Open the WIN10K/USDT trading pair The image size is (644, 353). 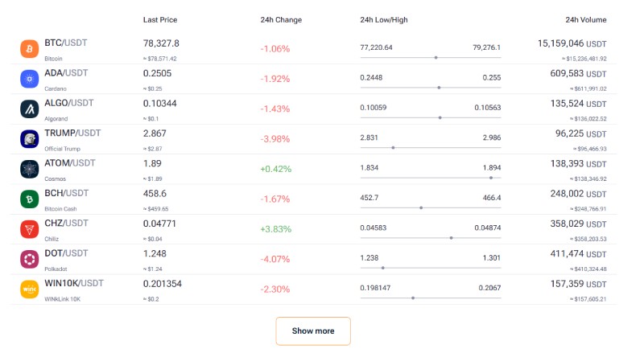tap(74, 283)
